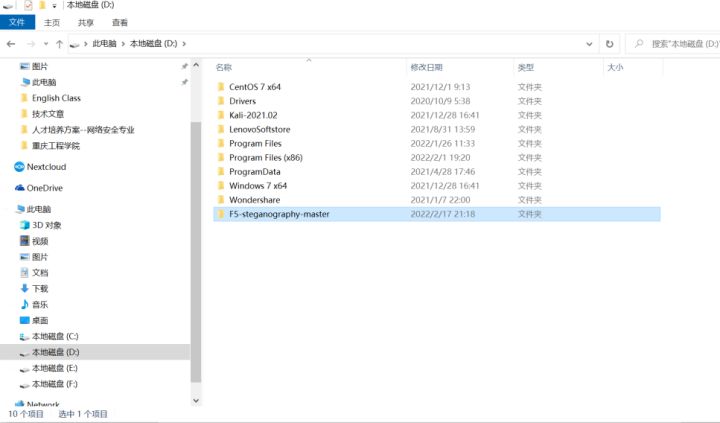Click the CentOS 7 x64 folder name
Screen dimensions: 720x423
(x=255, y=87)
